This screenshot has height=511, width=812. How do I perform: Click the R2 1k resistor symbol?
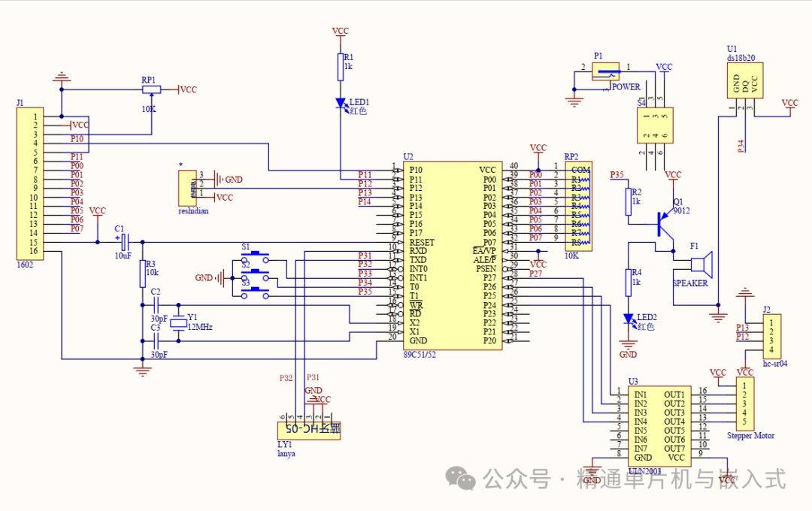coord(628,202)
